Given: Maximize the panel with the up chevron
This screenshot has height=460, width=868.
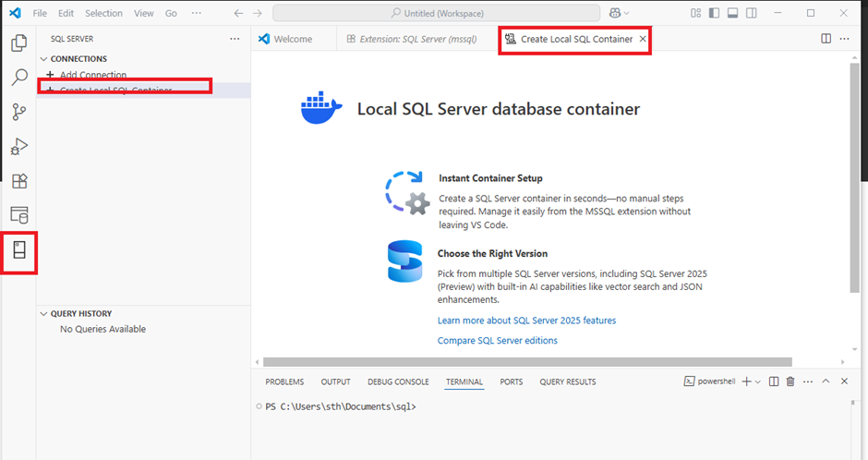Looking at the screenshot, I should pos(826,381).
